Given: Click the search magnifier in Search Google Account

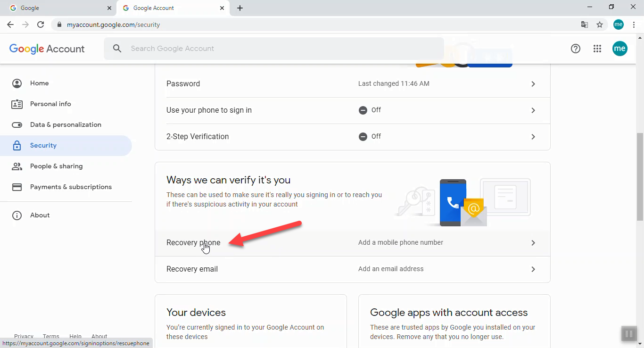Looking at the screenshot, I should (117, 48).
